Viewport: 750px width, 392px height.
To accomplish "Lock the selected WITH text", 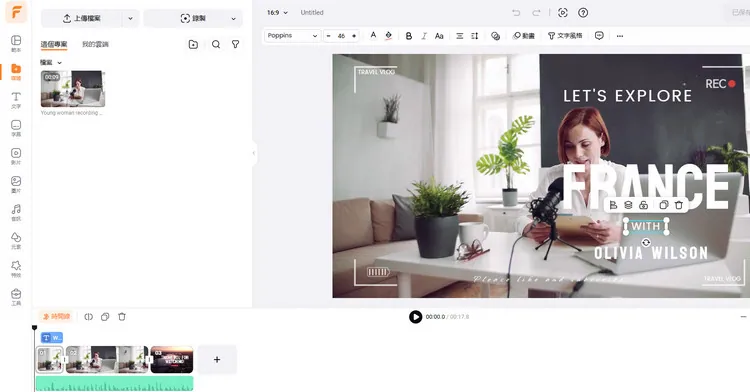I will 643,205.
